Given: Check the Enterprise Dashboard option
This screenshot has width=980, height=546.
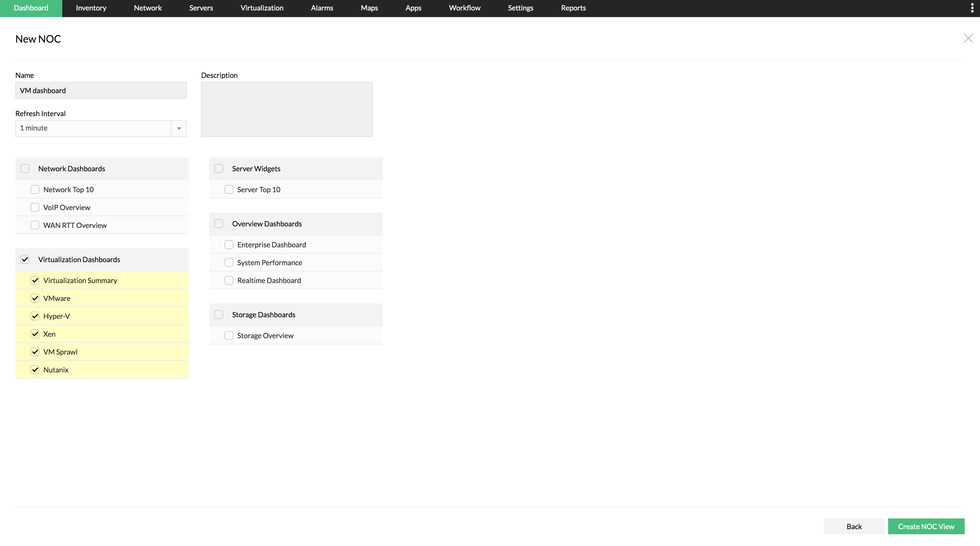Looking at the screenshot, I should pyautogui.click(x=229, y=244).
